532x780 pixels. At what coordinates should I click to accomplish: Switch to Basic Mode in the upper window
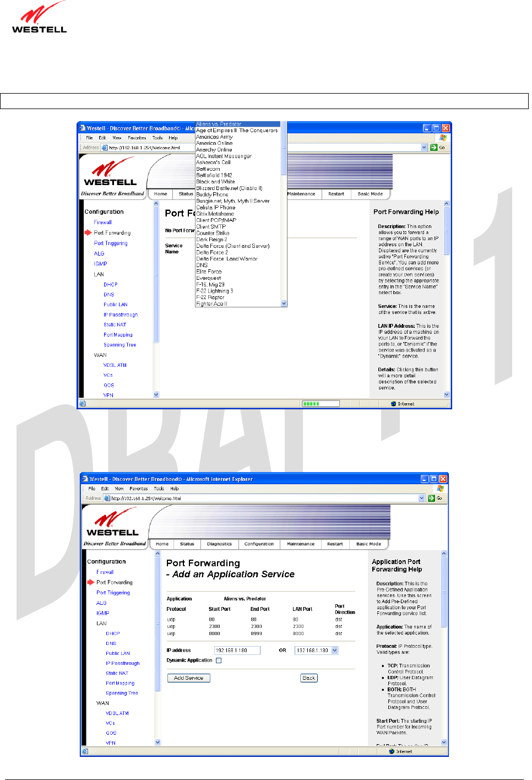point(370,194)
